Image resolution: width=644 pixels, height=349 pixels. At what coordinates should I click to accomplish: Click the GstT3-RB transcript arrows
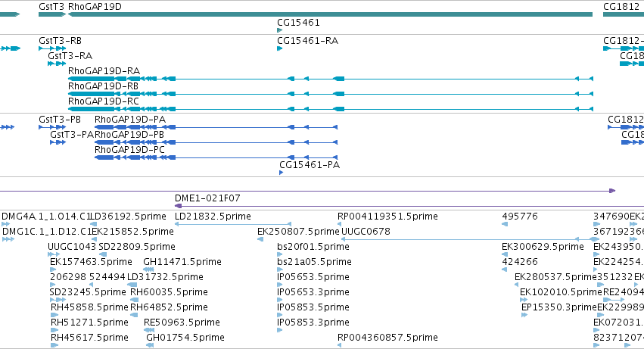52,48
